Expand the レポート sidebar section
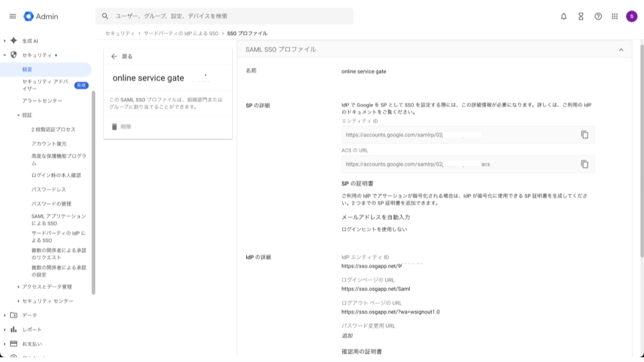Image resolution: width=644 pixels, height=362 pixels. coord(5,330)
